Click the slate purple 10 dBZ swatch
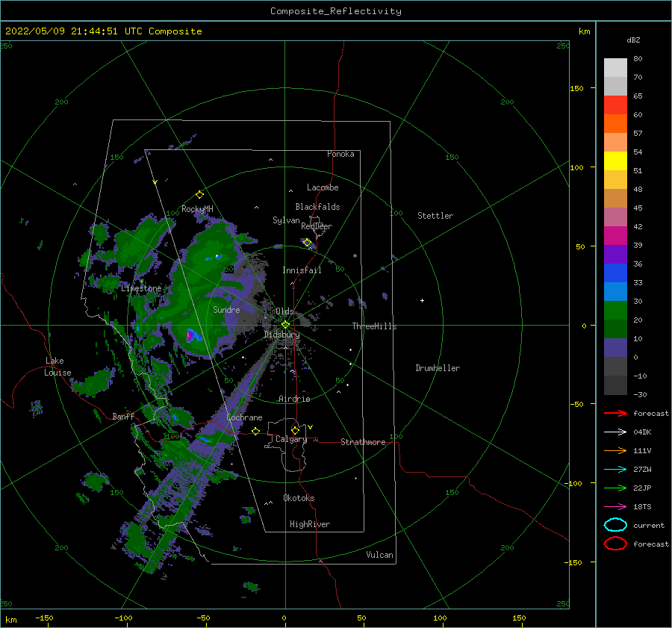The width and height of the screenshot is (672, 628). point(615,347)
